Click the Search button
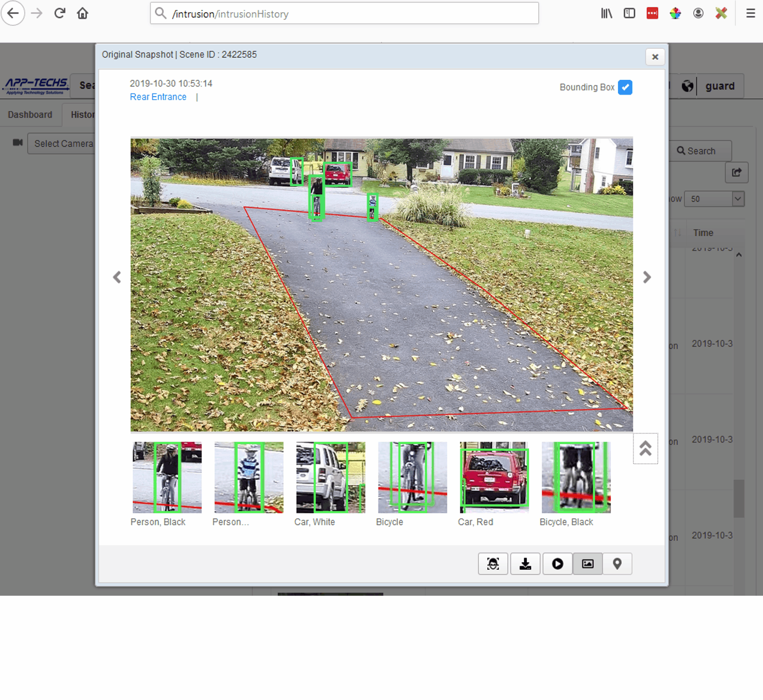Screen dimensions: 763x700 [x=696, y=151]
